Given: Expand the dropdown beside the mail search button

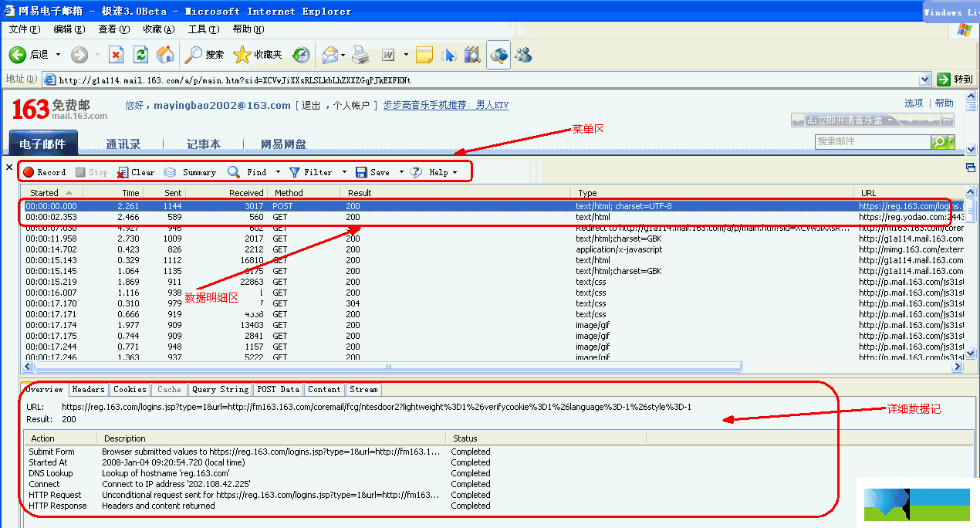Looking at the screenshot, I should pos(951,142).
